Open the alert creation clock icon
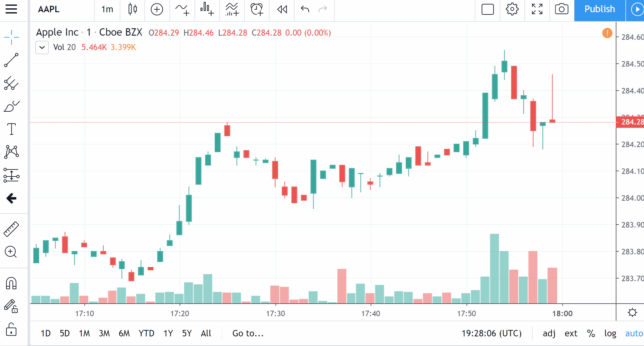Image resolution: width=644 pixels, height=346 pixels. (256, 10)
